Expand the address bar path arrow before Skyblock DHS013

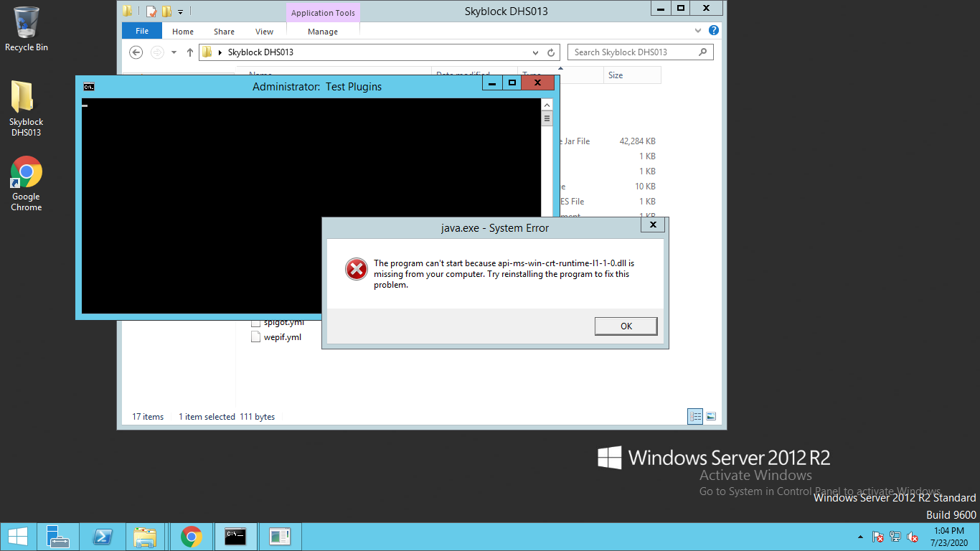220,52
